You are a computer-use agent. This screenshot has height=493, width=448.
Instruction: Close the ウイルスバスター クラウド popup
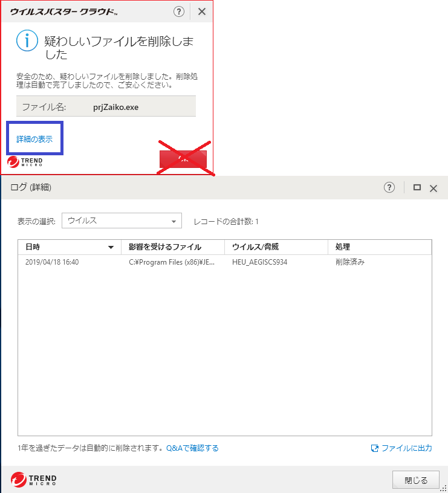point(202,11)
